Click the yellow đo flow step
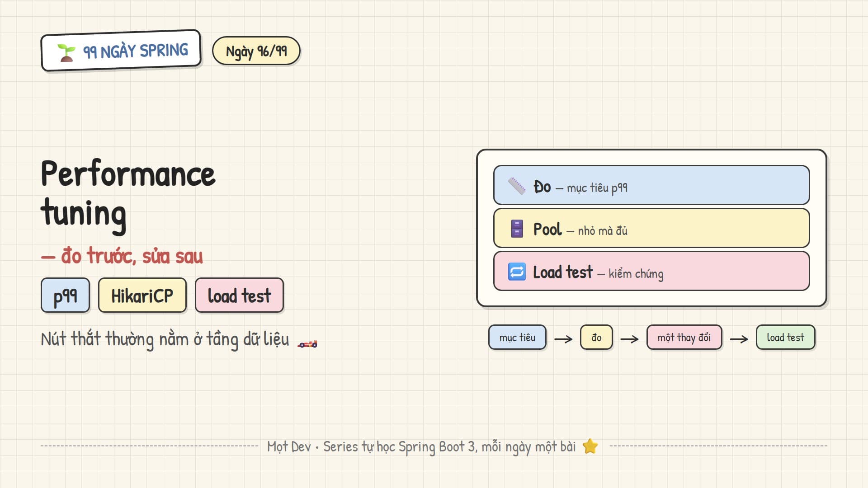This screenshot has height=488, width=868. click(x=596, y=338)
